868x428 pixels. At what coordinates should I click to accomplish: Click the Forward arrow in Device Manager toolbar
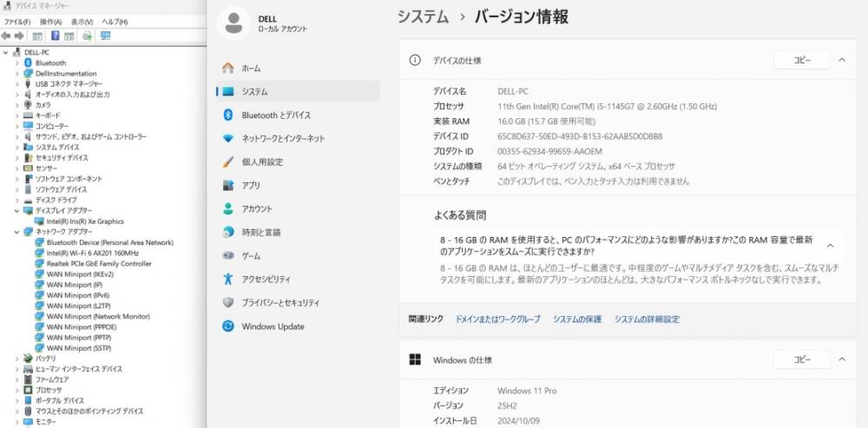(19, 36)
